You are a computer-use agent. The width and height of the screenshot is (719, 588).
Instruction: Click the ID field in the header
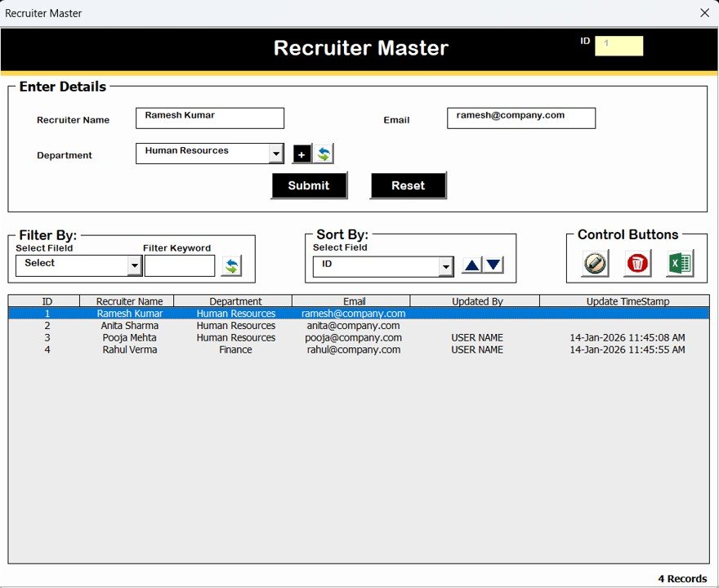click(x=619, y=46)
